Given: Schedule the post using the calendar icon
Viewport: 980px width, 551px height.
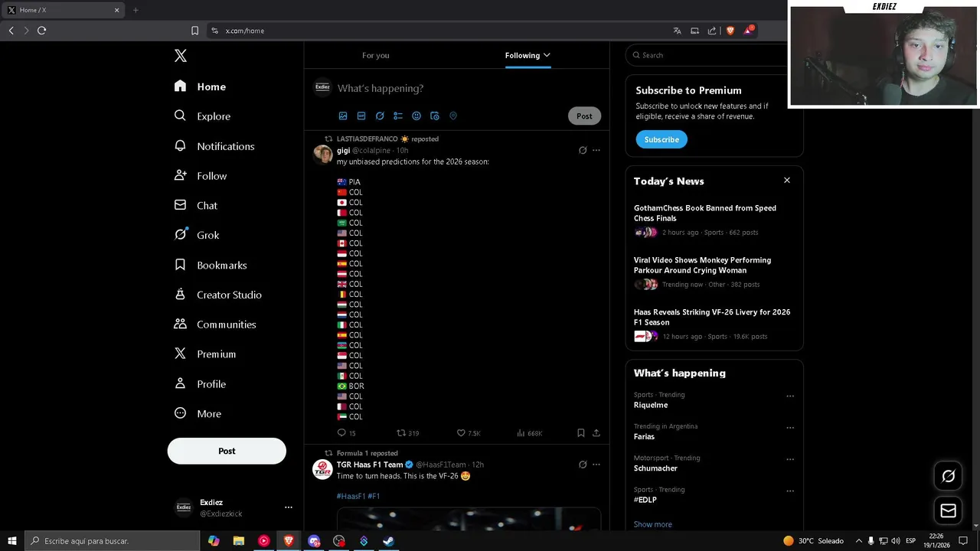Looking at the screenshot, I should pyautogui.click(x=435, y=116).
